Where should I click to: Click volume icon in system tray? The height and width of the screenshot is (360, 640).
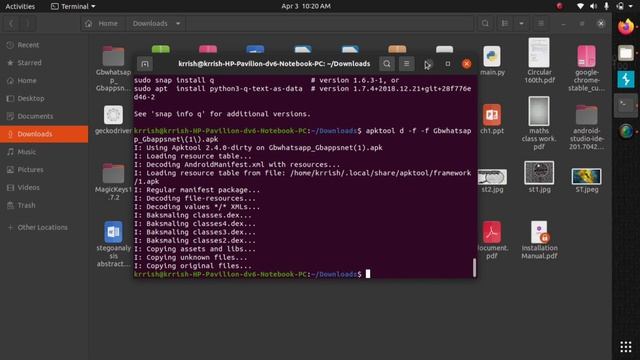coord(593,7)
